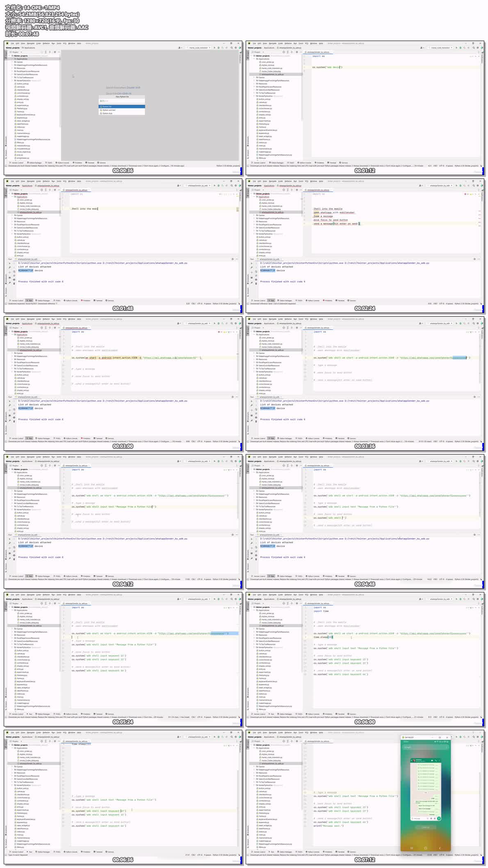Open the video frame stamped 00:03:00
Screen dimensions: 488x868
click(123, 384)
